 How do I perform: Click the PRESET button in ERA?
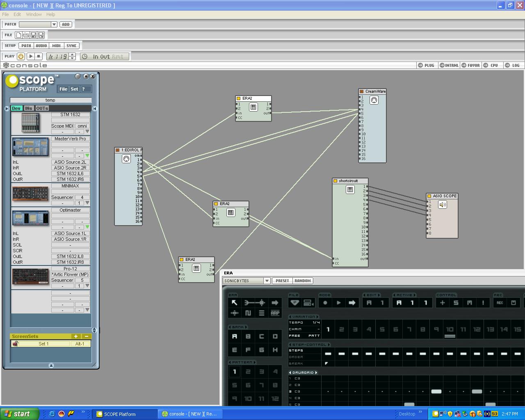(x=282, y=281)
